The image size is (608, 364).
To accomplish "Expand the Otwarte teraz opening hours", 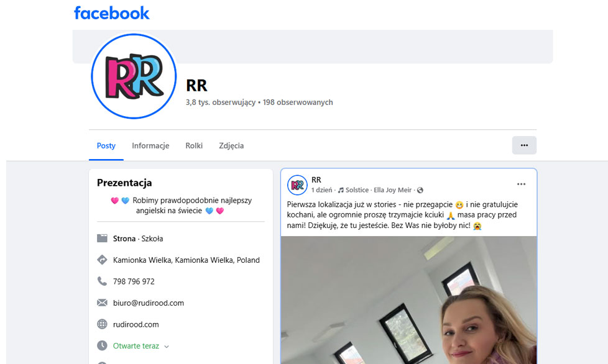I will pos(167,347).
